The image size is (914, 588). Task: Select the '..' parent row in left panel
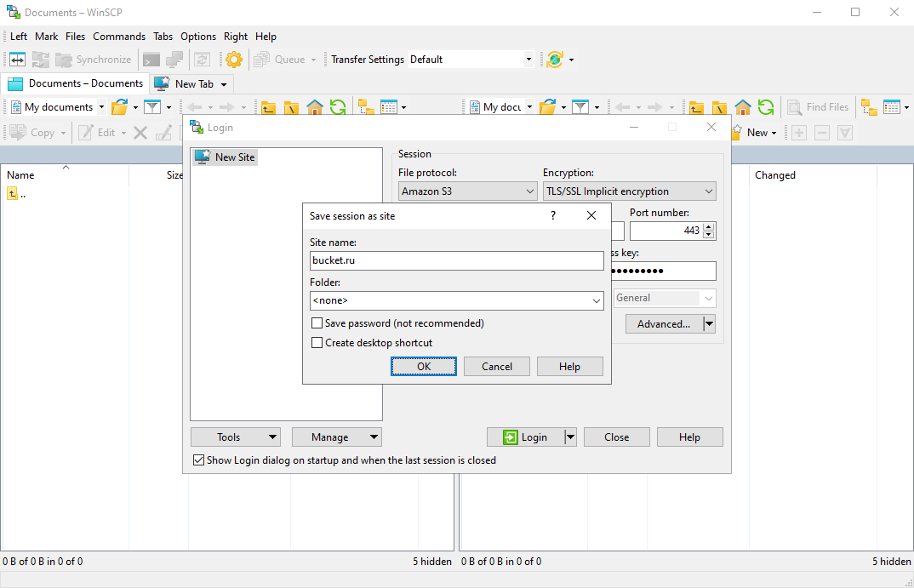pos(16,194)
